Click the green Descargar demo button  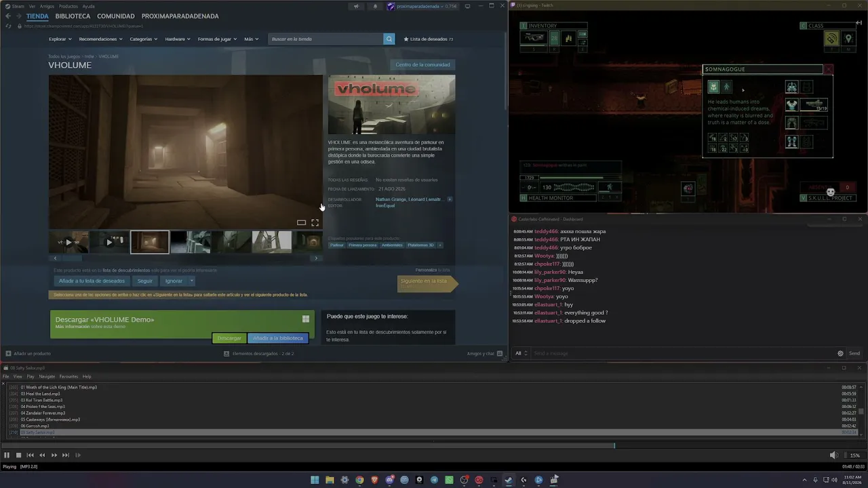229,338
